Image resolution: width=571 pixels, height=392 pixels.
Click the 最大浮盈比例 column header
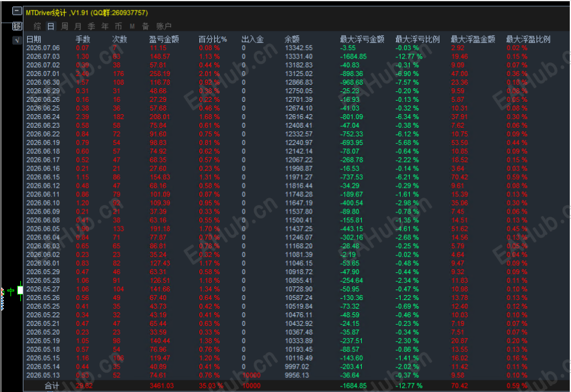[528, 40]
